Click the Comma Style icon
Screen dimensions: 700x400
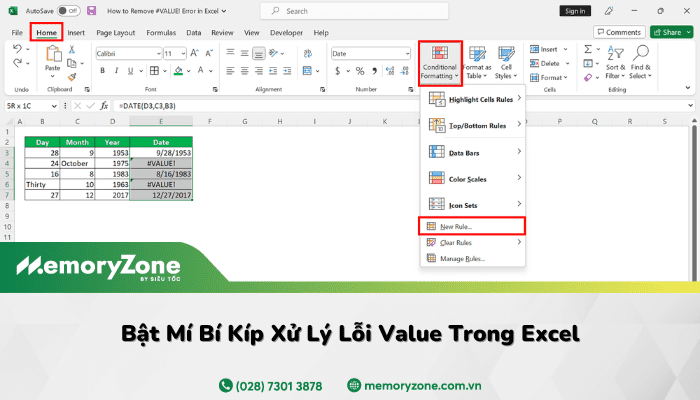375,71
